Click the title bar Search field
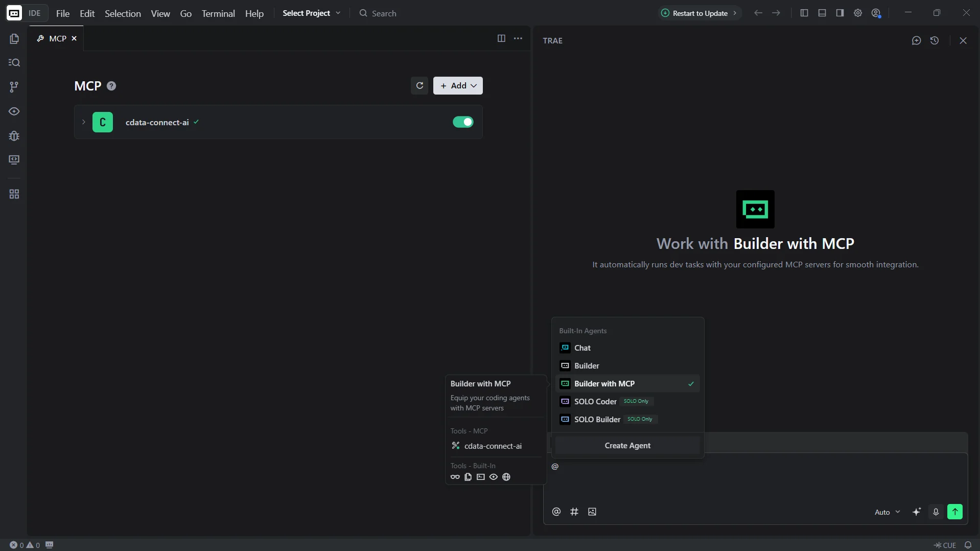This screenshot has height=551, width=980. [379, 13]
